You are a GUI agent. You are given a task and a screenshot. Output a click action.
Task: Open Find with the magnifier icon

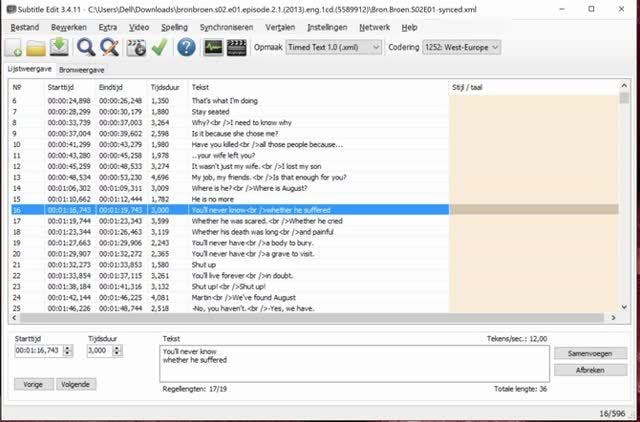click(x=86, y=47)
